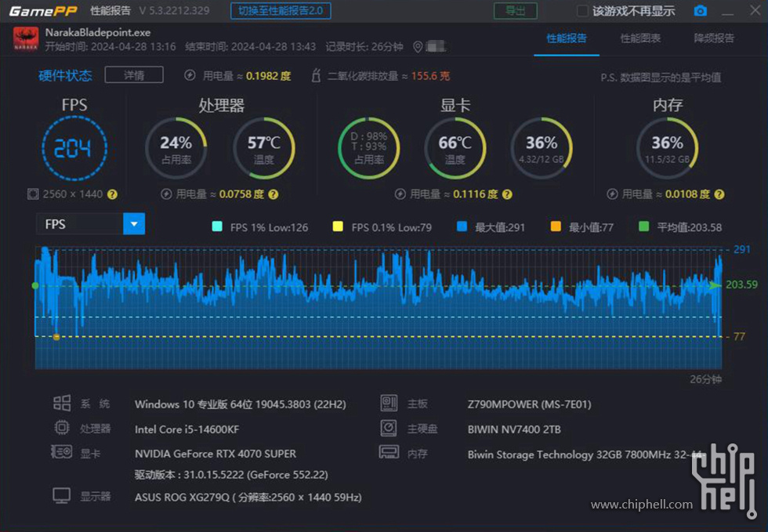Click the Z790MPOWER (MS-7E01) motherboard text

[530, 404]
